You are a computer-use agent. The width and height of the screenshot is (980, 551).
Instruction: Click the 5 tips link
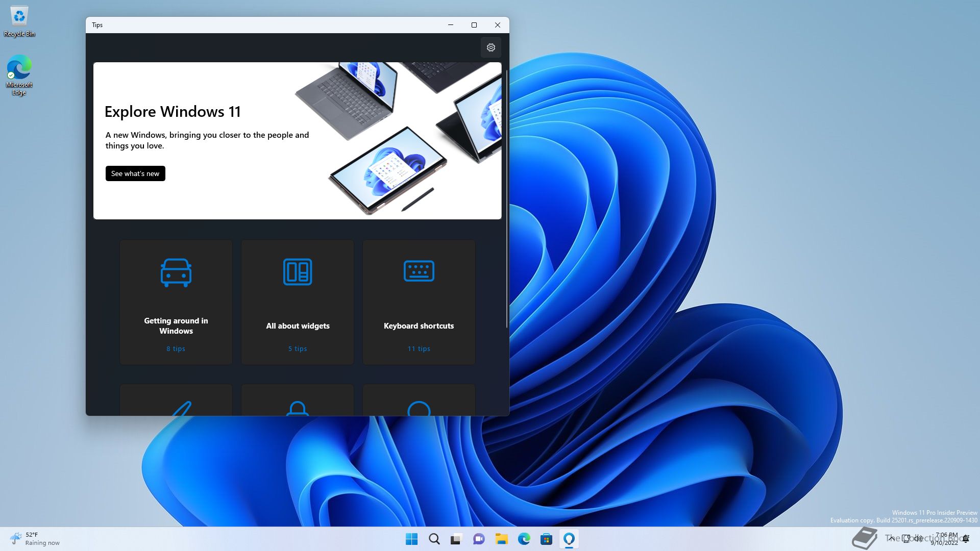[x=298, y=348]
